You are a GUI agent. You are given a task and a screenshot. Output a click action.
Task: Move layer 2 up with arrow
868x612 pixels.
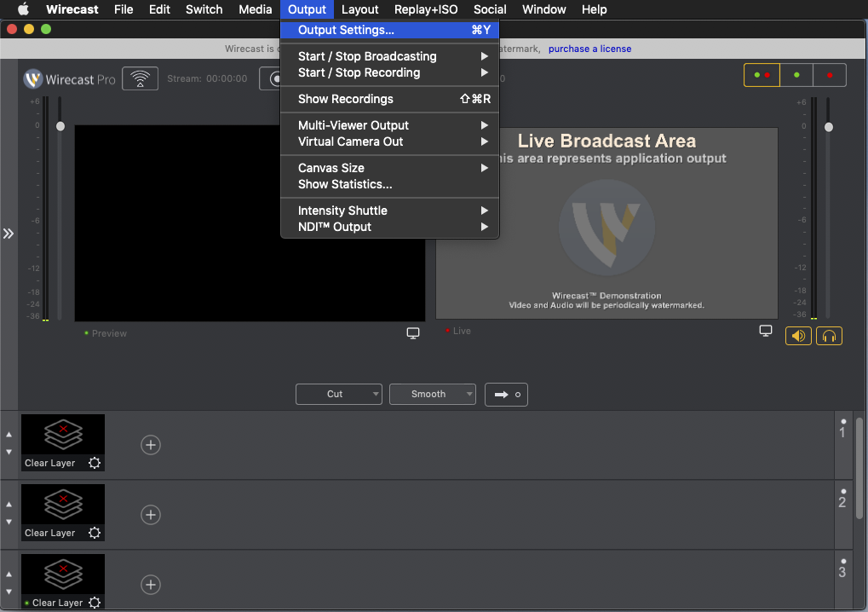9,505
